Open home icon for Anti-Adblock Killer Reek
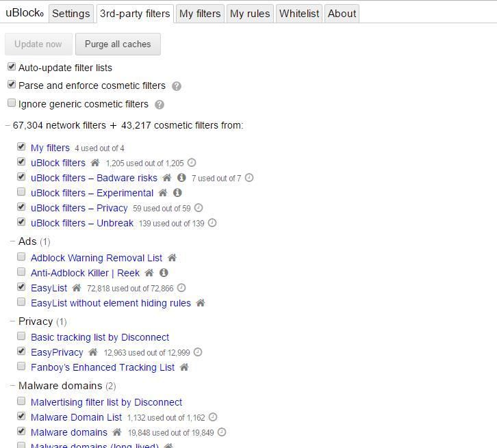Screen dimensions: 497x448 (149, 273)
